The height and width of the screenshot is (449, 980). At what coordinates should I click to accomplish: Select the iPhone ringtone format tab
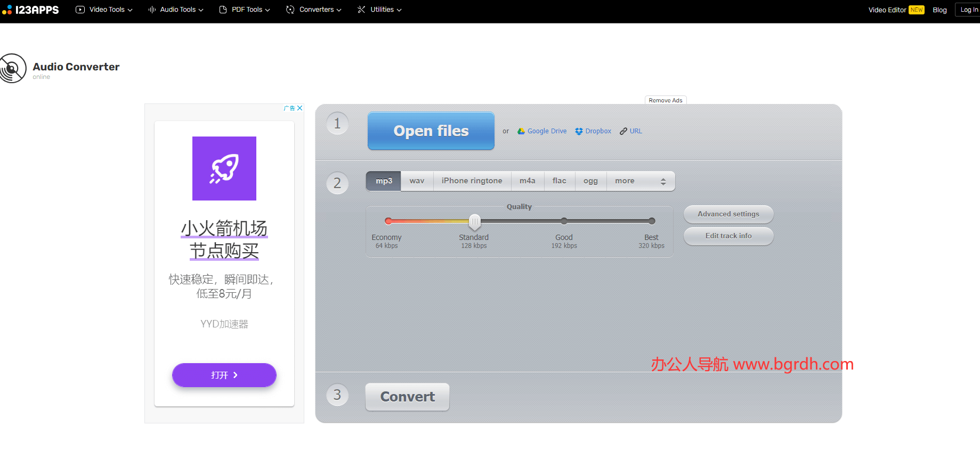click(x=472, y=181)
